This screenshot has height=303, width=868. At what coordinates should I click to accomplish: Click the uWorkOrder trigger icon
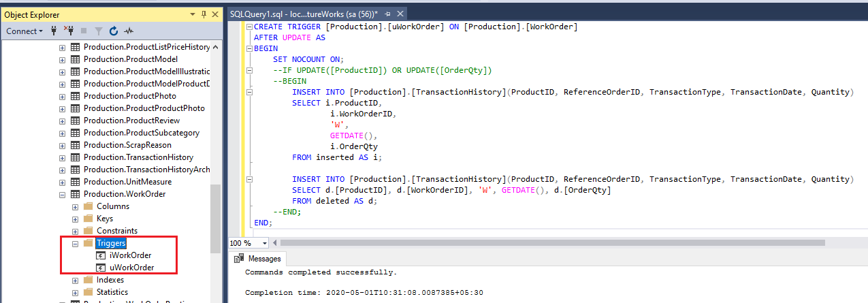click(101, 268)
